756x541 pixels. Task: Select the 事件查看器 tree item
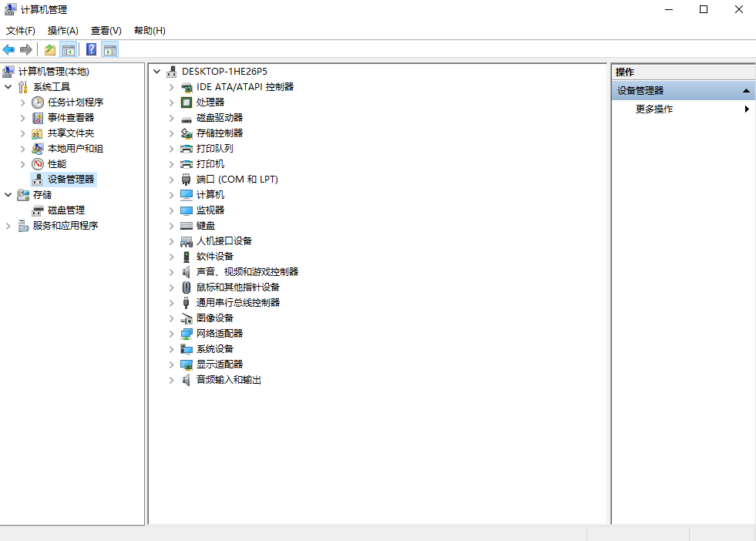point(71,118)
